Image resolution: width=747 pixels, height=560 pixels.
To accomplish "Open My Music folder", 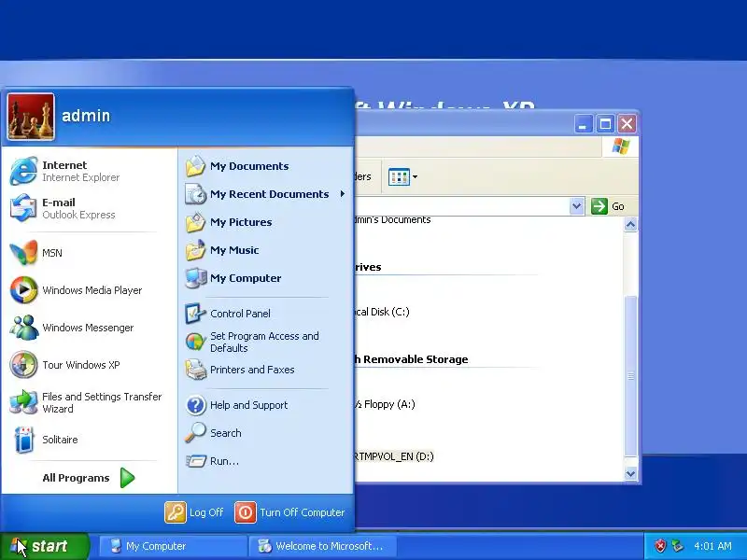I will (265, 250).
